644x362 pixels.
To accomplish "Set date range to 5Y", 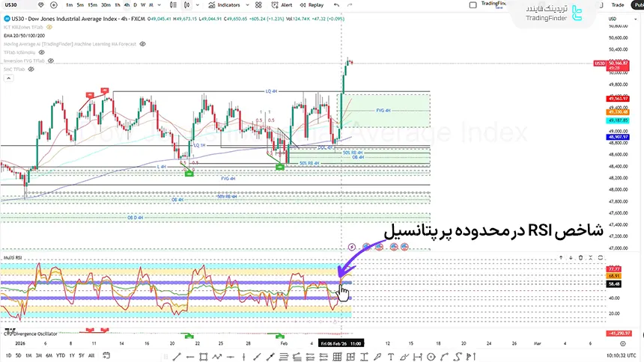I will pyautogui.click(x=82, y=355).
